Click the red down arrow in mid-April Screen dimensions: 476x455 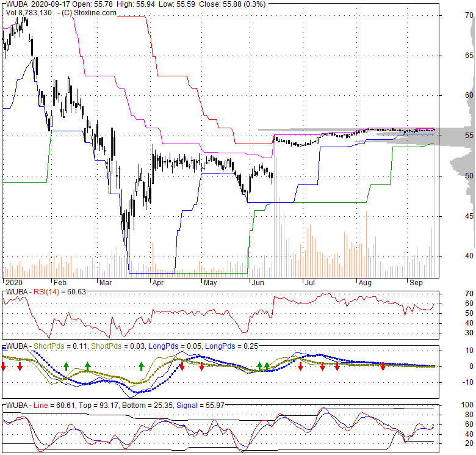(x=182, y=366)
